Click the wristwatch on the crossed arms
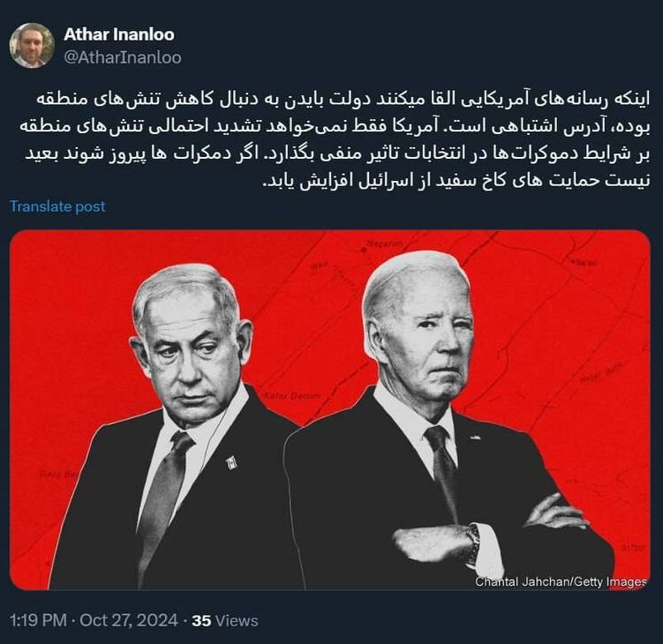Viewport: 663px width, 644px height. pyautogui.click(x=473, y=543)
